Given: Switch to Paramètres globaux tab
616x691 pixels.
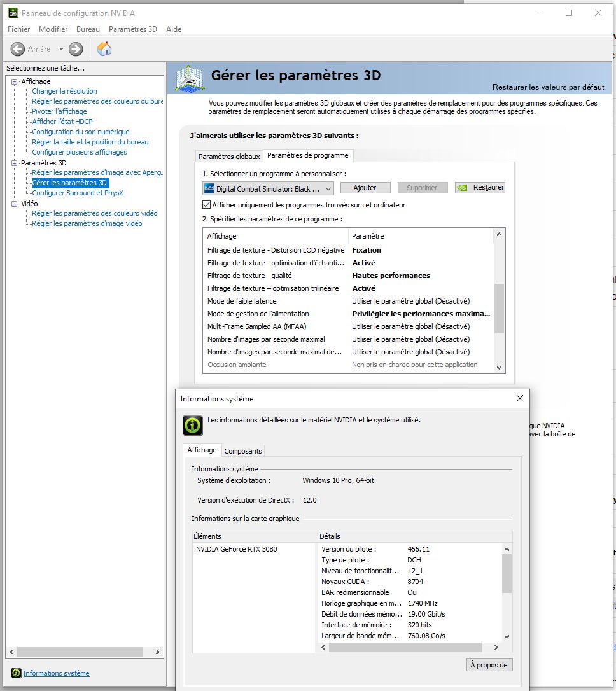Looking at the screenshot, I should 229,157.
